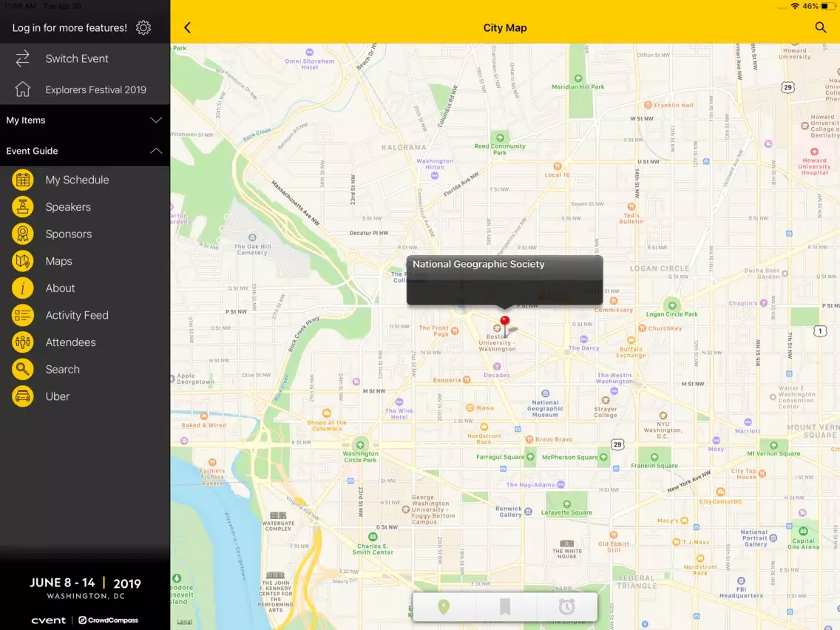Tap the Shops at the Columbia marker

tap(327, 413)
